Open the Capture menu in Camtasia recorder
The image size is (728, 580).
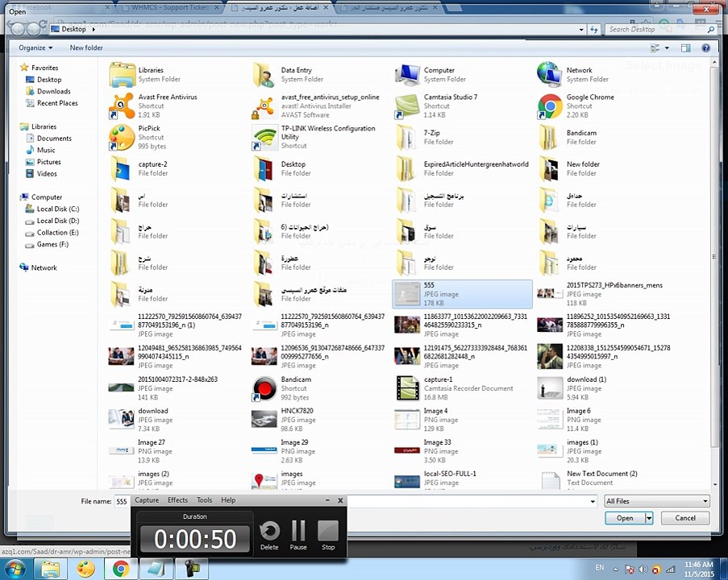tap(147, 500)
